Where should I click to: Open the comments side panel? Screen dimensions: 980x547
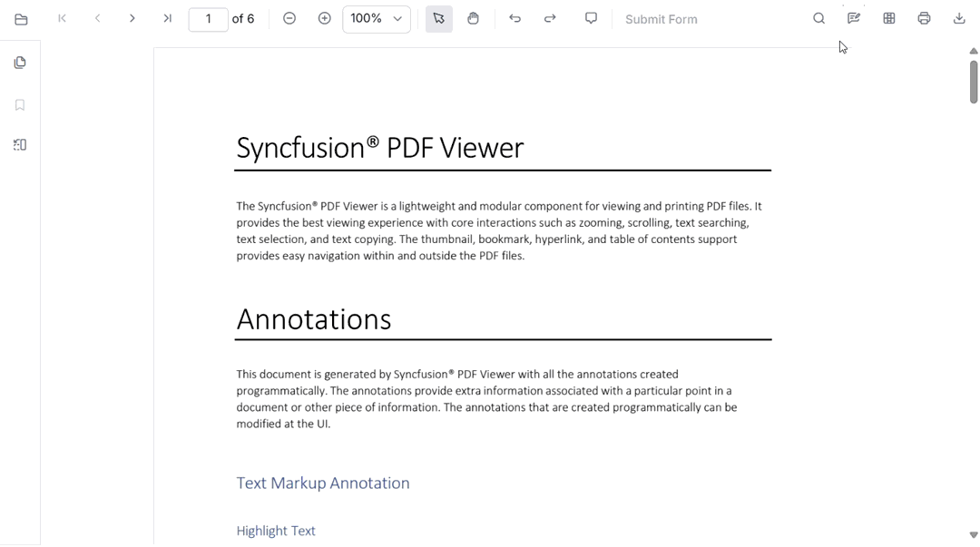point(20,145)
